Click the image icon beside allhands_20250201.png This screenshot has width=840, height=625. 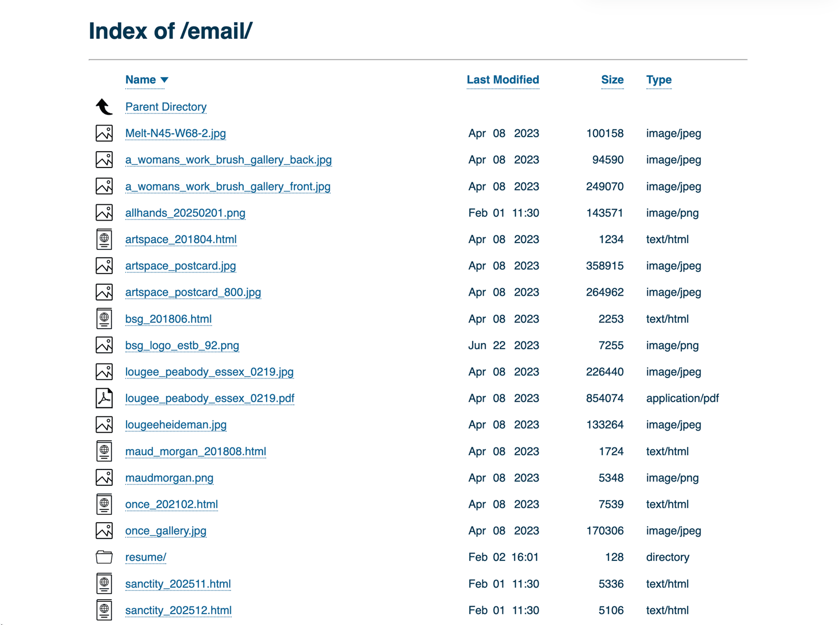[104, 212]
